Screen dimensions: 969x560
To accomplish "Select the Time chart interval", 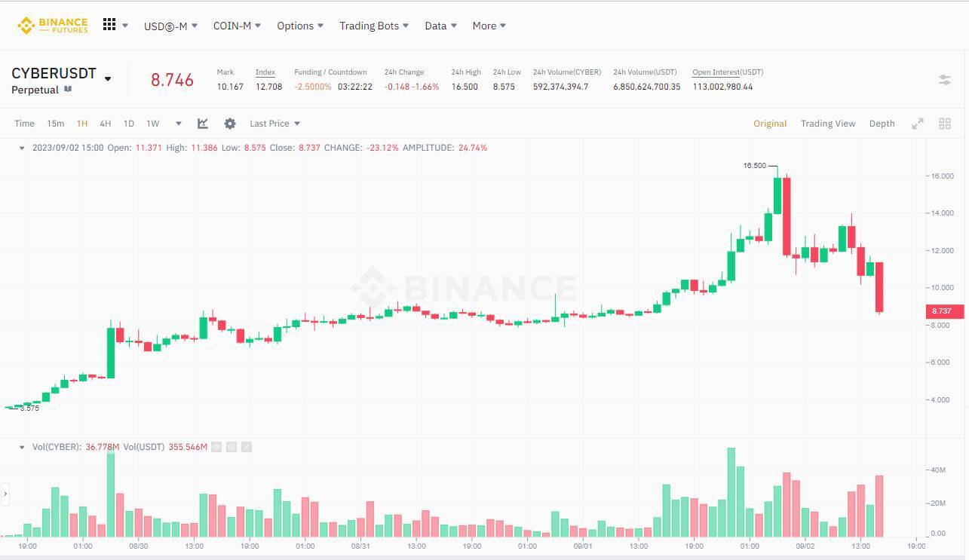I will [x=24, y=124].
